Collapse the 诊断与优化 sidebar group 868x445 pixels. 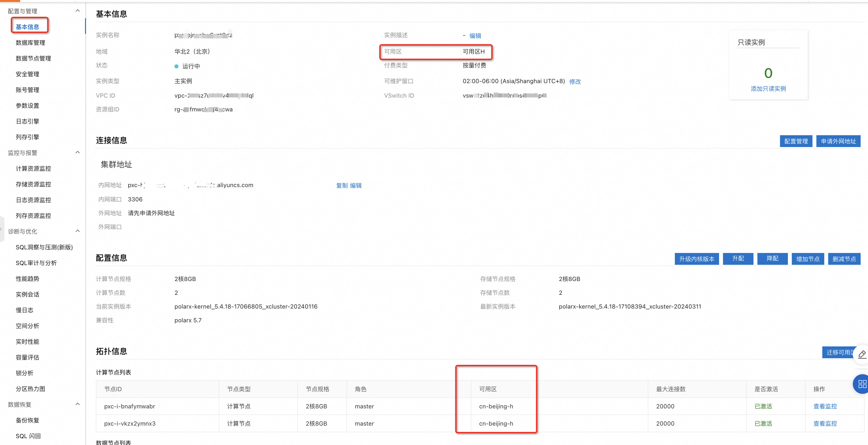pyautogui.click(x=77, y=231)
